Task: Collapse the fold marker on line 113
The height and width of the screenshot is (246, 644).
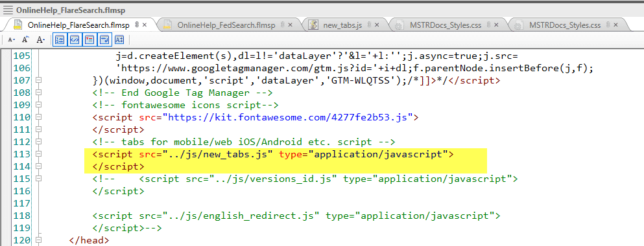Action: pos(39,154)
